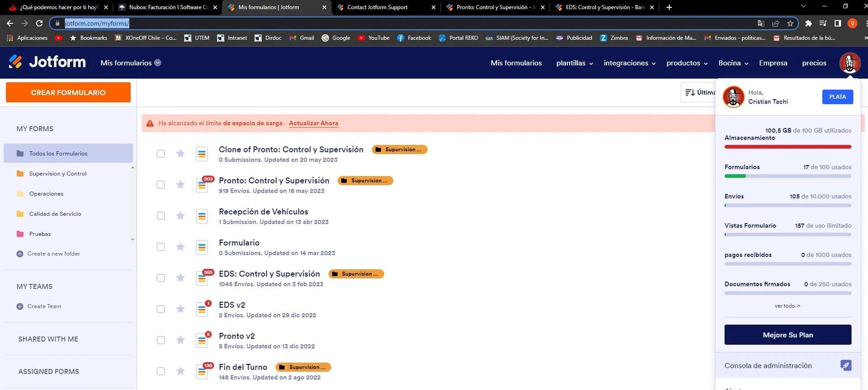Star the Recepción de Vehículos form
Image resolution: width=868 pixels, height=390 pixels.
pyautogui.click(x=180, y=216)
